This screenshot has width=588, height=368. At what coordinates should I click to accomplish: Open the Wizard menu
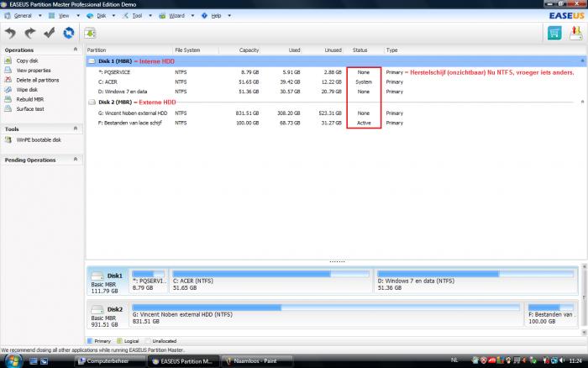click(176, 16)
